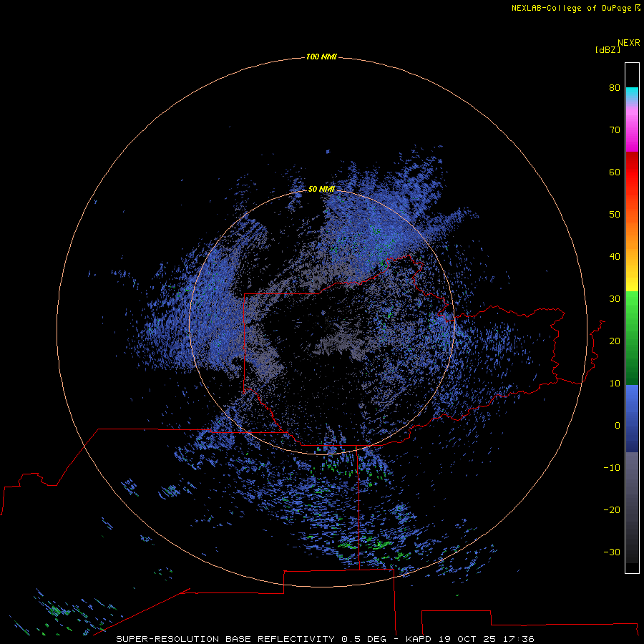Click the 80 dBZ scale value

pos(615,87)
